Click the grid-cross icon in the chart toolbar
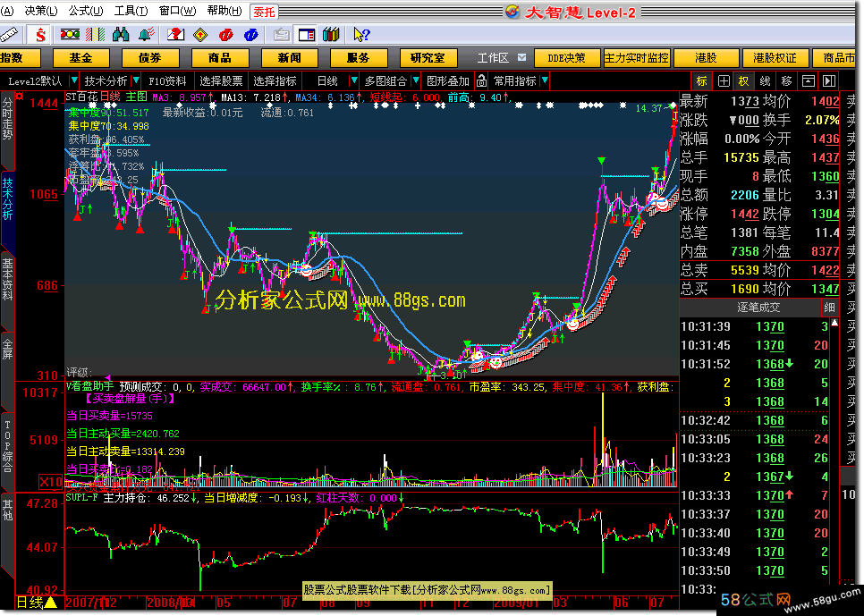Viewport: 864px width, 616px height. [x=724, y=81]
